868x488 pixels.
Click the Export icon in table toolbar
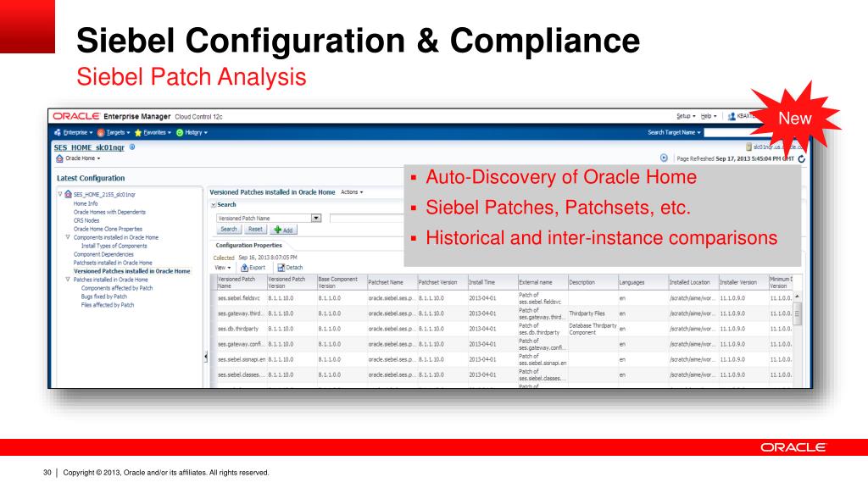point(244,268)
